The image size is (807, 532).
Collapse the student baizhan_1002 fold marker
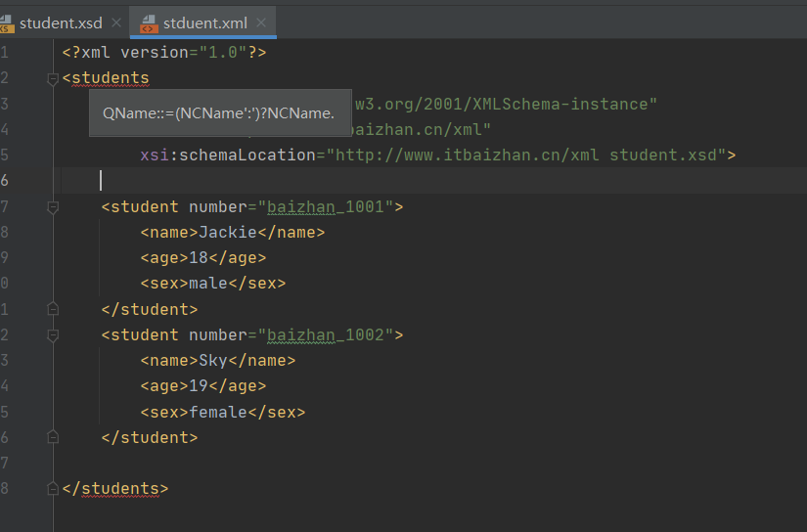click(x=53, y=335)
